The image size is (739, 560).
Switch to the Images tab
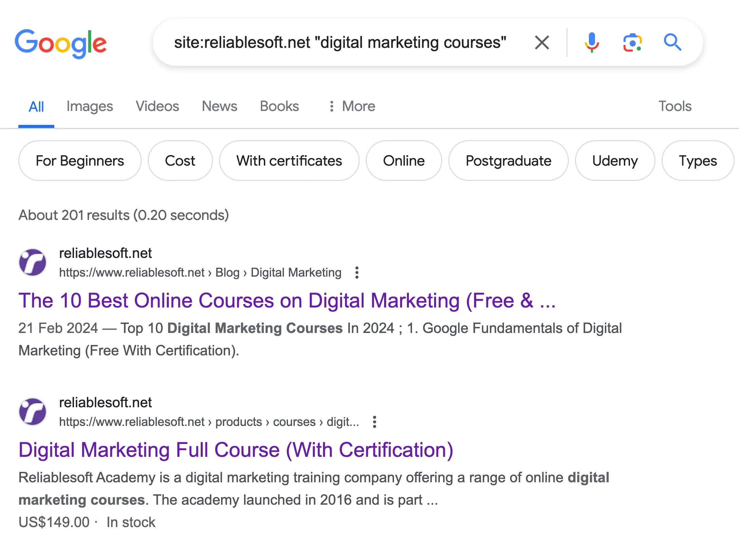90,106
